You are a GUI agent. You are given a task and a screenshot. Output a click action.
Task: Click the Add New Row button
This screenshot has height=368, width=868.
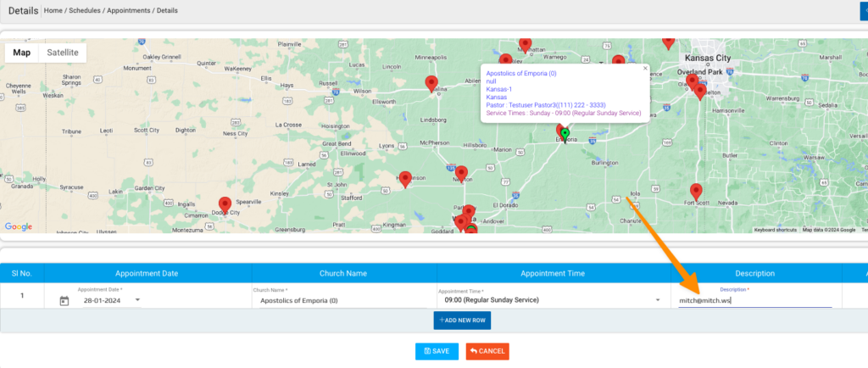pyautogui.click(x=462, y=320)
